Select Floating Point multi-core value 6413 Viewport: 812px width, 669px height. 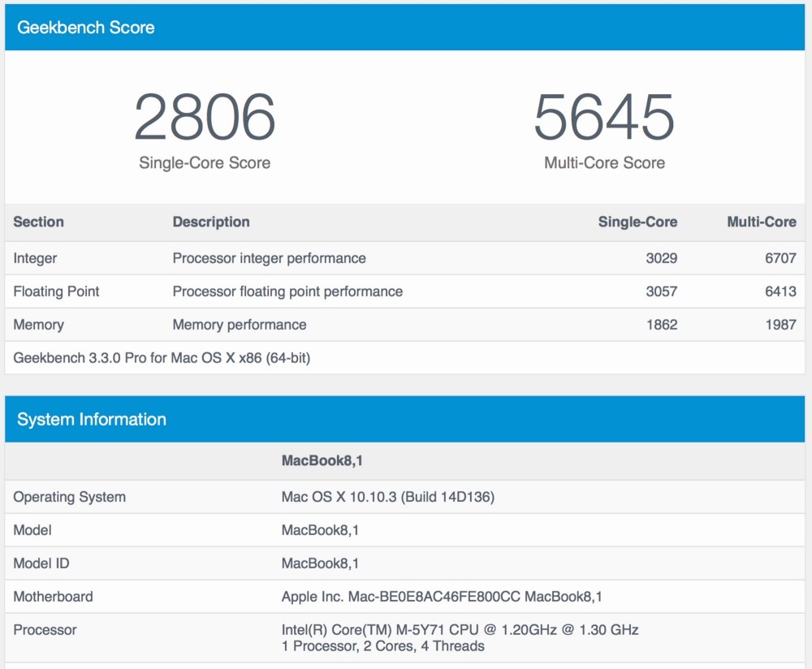(780, 291)
